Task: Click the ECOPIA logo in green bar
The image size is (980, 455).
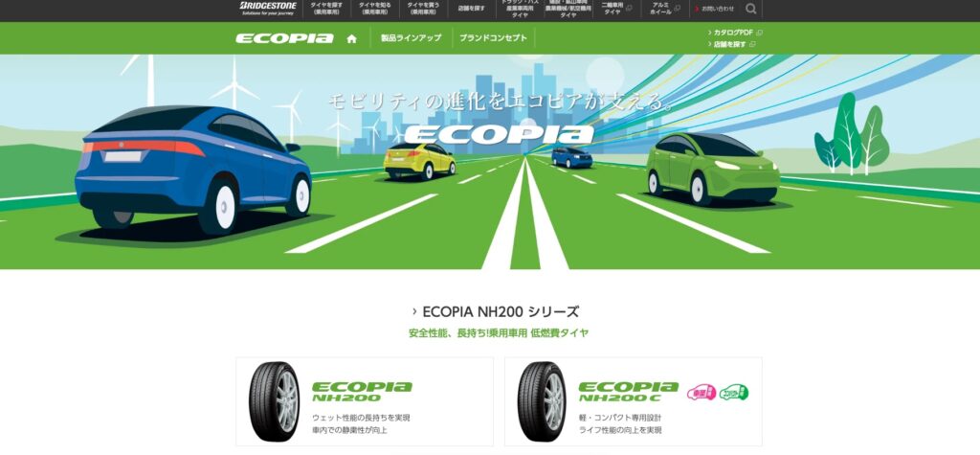Action: (x=284, y=39)
